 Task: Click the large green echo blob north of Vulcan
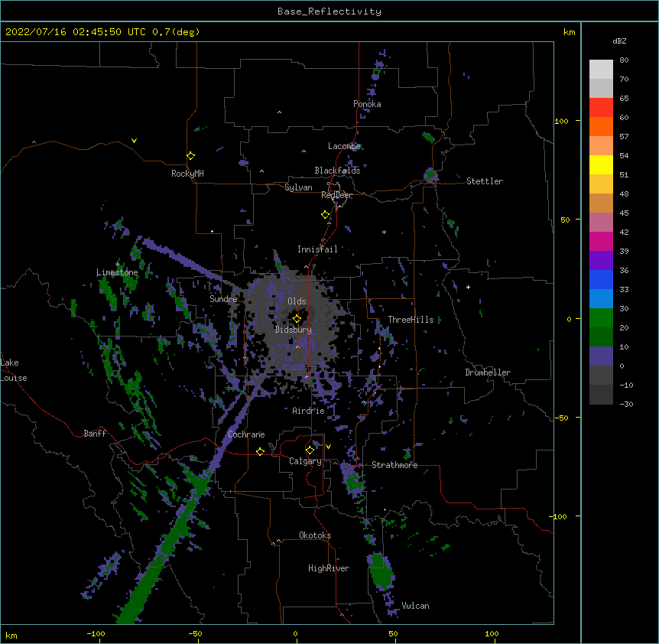[x=381, y=571]
